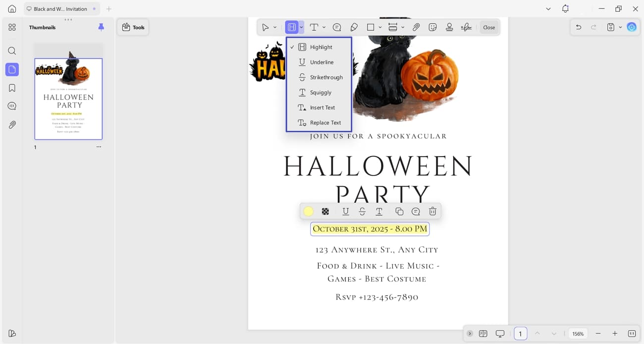Screen dimensions: 644x344
Task: Go to the Home icon
Action: click(x=12, y=9)
